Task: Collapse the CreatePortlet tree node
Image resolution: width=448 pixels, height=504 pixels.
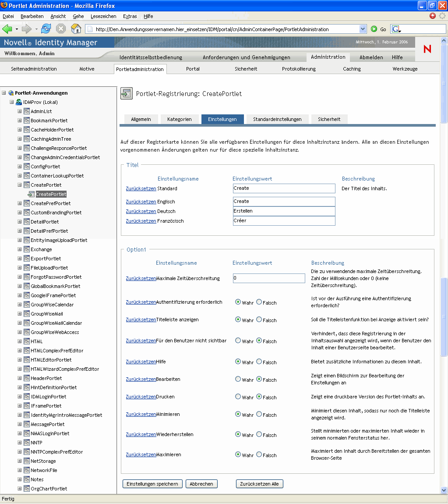Action: (19, 185)
